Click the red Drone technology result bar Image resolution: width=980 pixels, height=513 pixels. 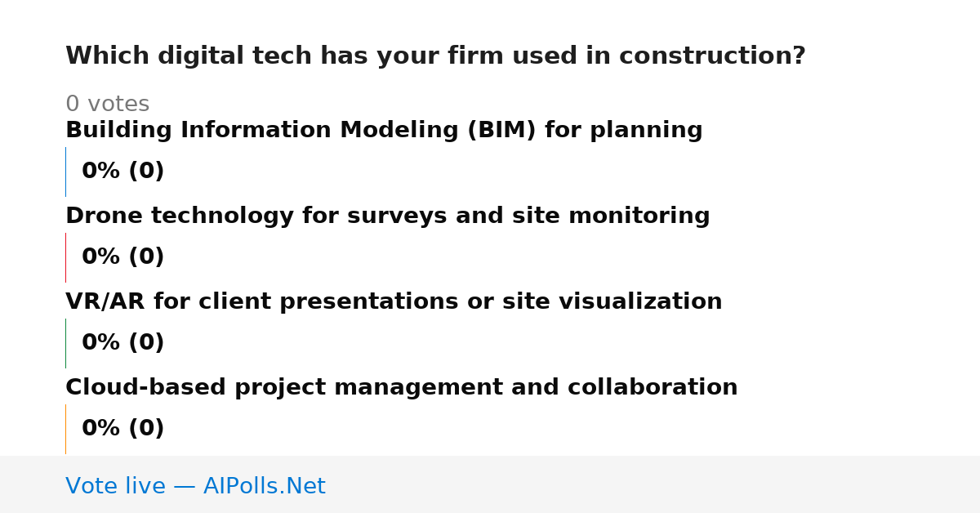65,257
